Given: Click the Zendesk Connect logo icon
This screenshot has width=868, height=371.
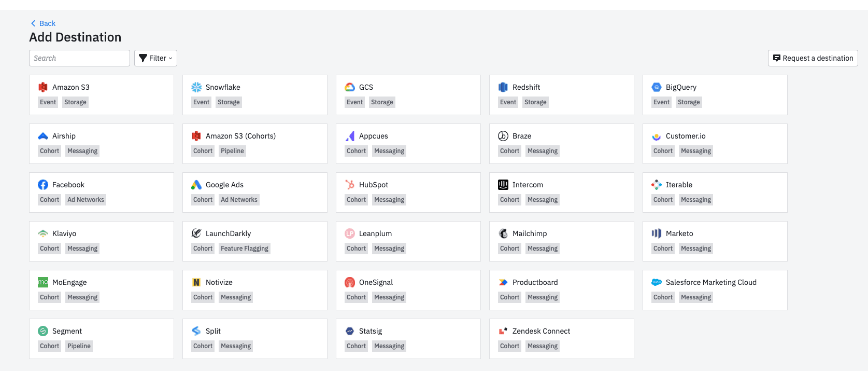Looking at the screenshot, I should click(503, 331).
